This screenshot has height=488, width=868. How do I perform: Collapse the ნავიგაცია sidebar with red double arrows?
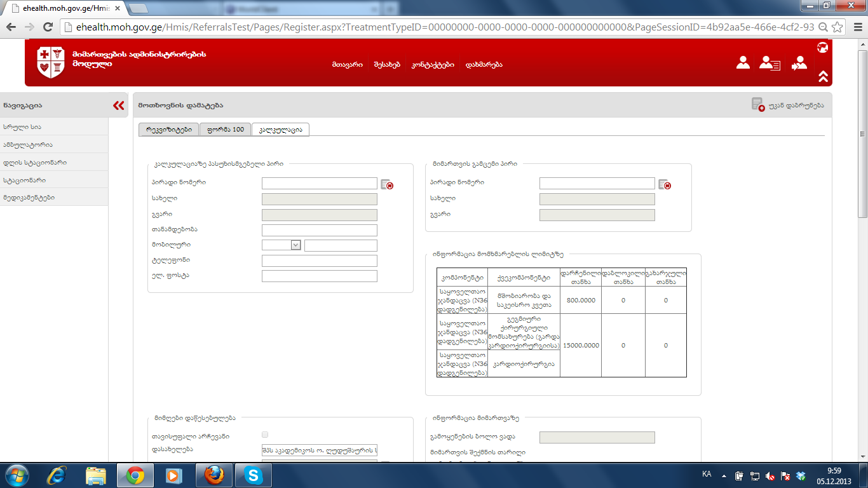pyautogui.click(x=118, y=105)
